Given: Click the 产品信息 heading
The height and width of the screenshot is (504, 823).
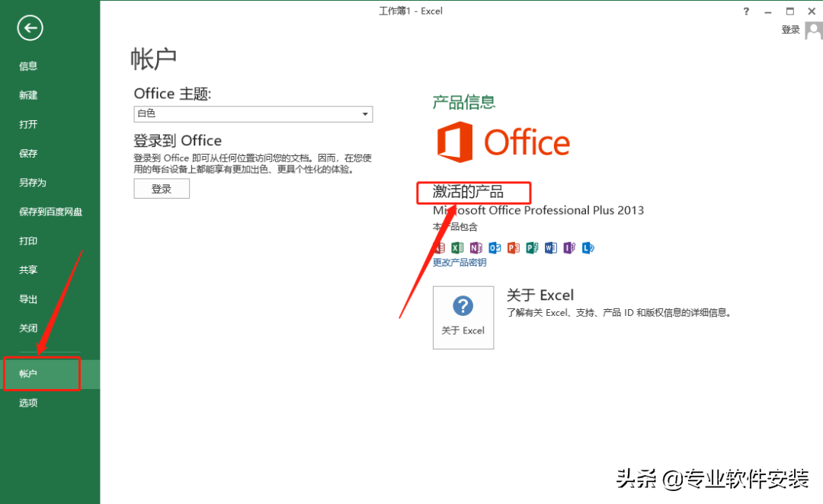Looking at the screenshot, I should click(464, 102).
